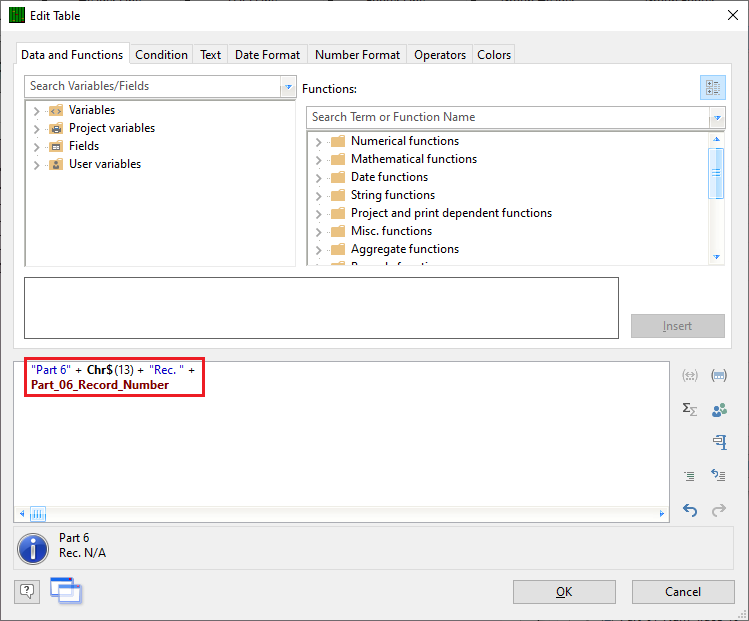
Task: Confirm with the OK button
Action: 564,592
